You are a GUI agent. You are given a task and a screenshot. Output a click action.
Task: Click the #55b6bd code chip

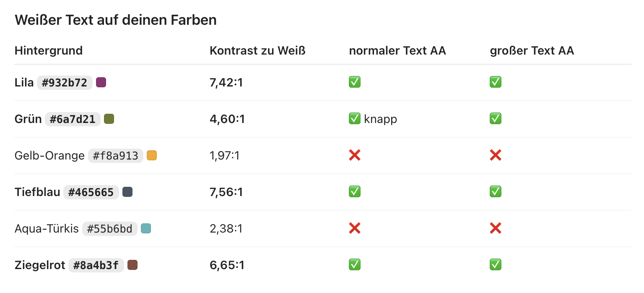[x=110, y=229]
